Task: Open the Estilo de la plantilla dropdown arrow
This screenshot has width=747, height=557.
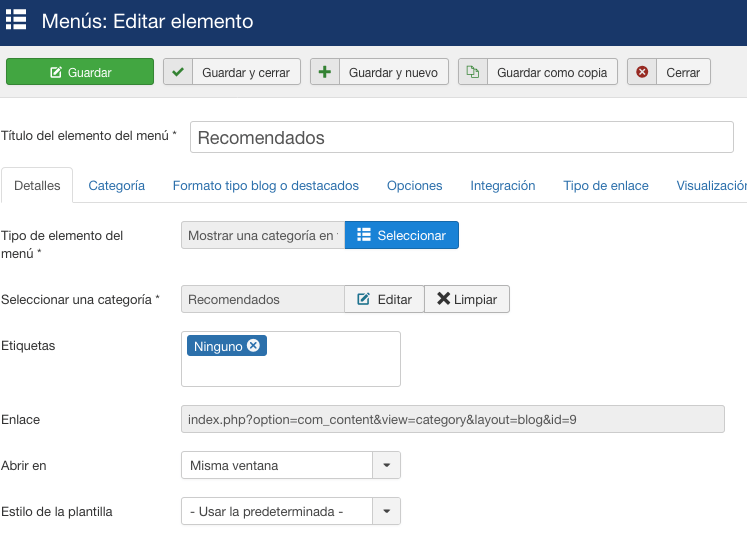Action: [386, 511]
